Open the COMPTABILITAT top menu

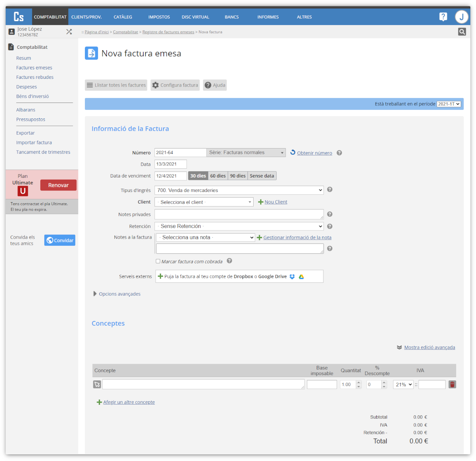coord(50,17)
